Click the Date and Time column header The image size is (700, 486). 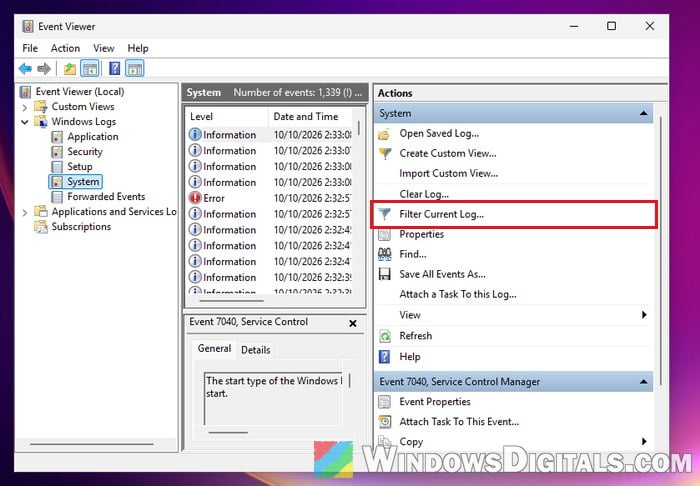(310, 117)
